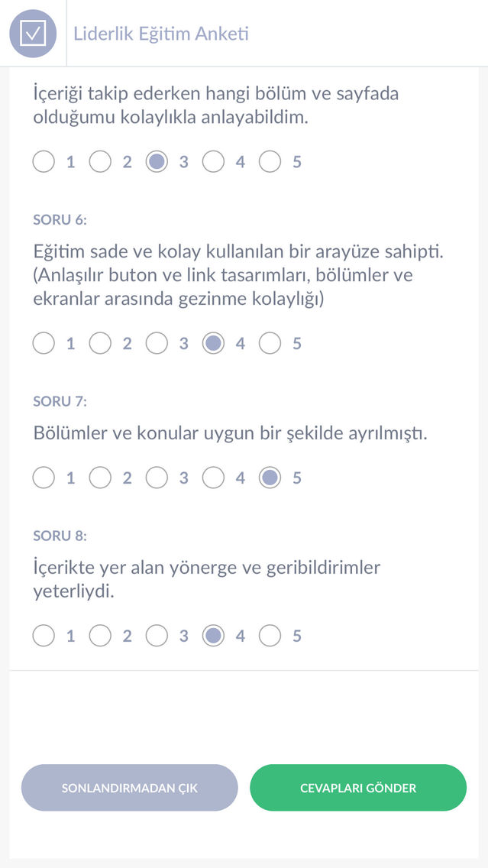Select rating 1 for Soru 6
The width and height of the screenshot is (488, 868).
click(x=44, y=344)
